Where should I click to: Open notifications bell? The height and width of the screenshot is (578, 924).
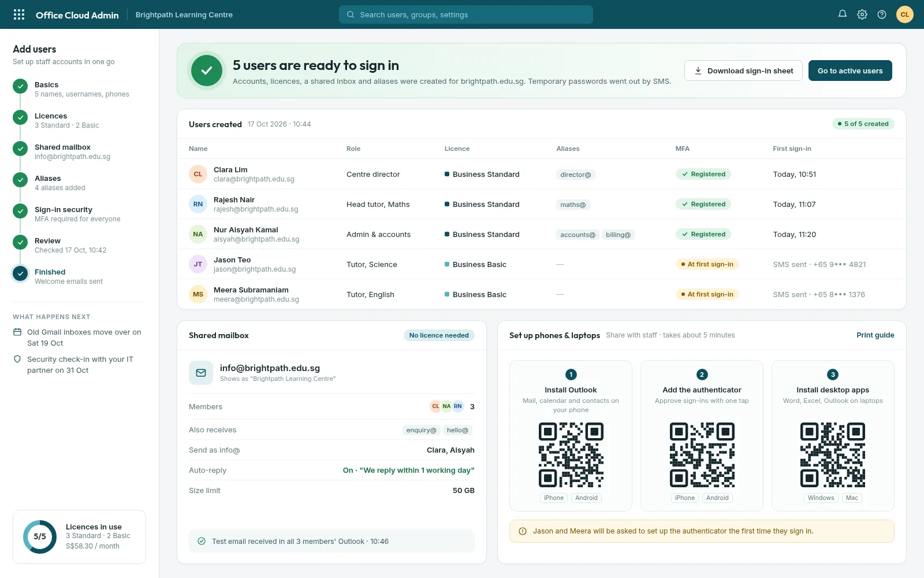[843, 14]
